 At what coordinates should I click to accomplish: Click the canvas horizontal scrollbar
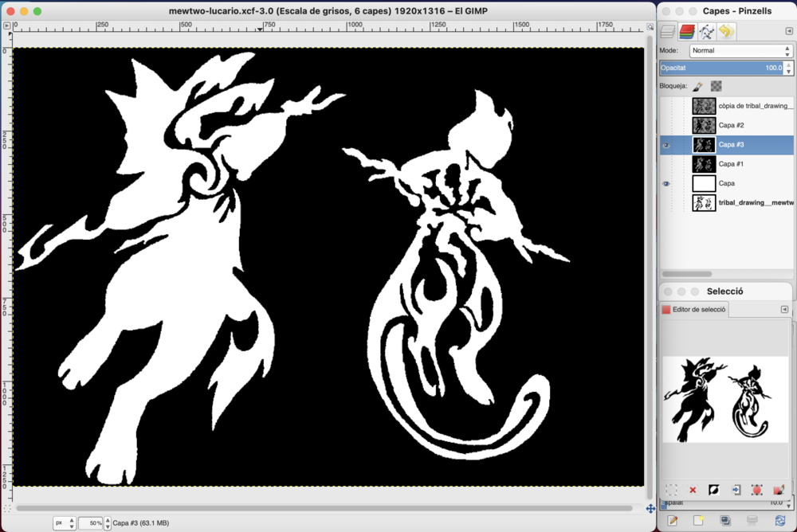pos(324,508)
